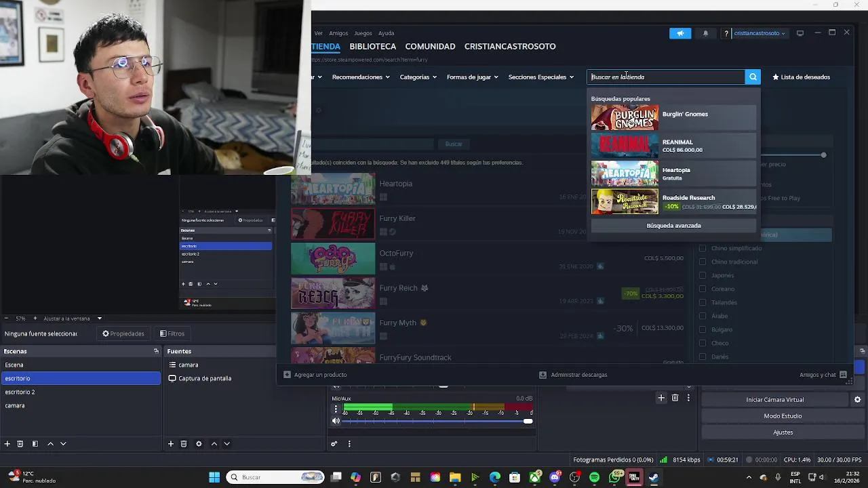Switch to the BIBLIOTECA tab
868x488 pixels.
click(373, 46)
